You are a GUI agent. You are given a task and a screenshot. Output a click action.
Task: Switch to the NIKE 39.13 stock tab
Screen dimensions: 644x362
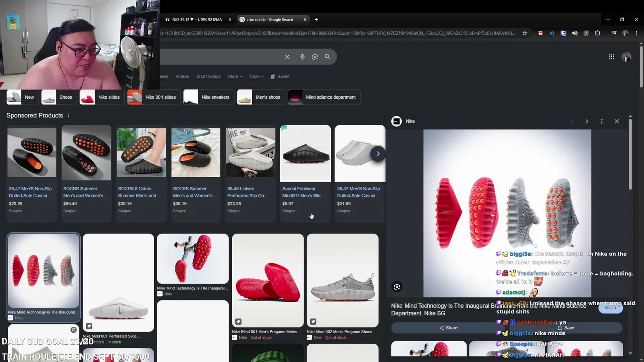click(196, 20)
